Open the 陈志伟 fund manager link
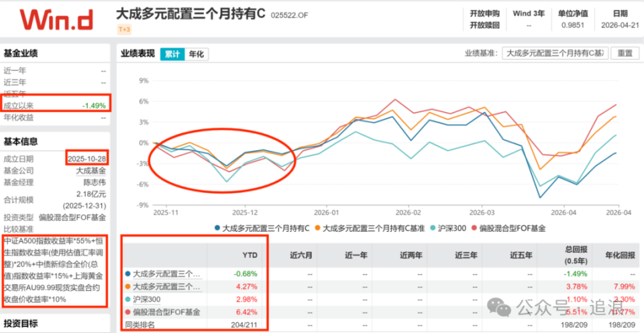644x333 pixels. pos(95,184)
